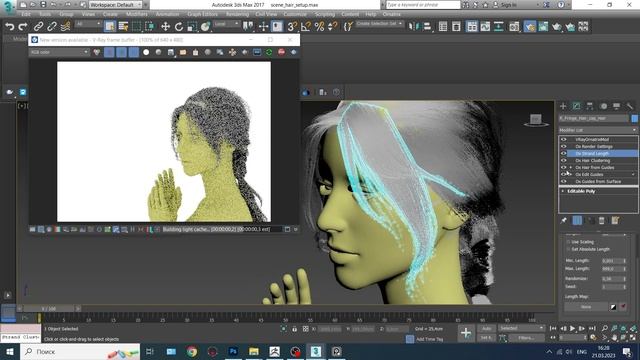Activate the Select and Move tool

pyautogui.click(x=165, y=27)
